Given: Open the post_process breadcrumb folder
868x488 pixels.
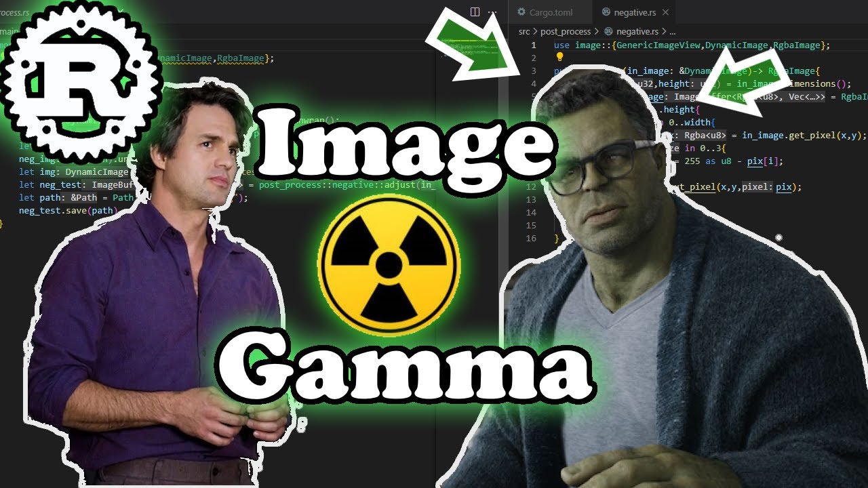Looking at the screenshot, I should pos(566,32).
